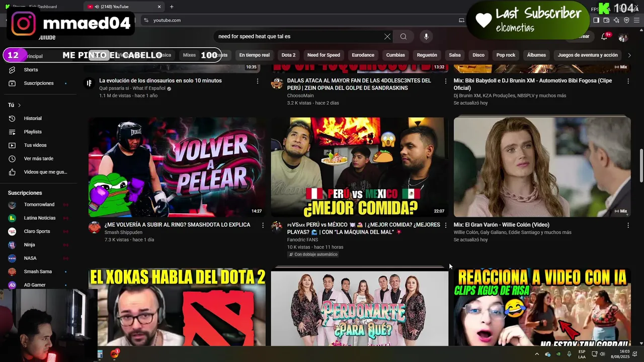
Task: Select the Pop rock filter chip
Action: [506, 55]
